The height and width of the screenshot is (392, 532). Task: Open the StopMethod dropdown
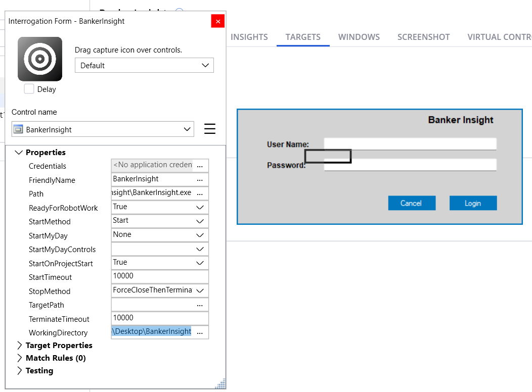(200, 291)
